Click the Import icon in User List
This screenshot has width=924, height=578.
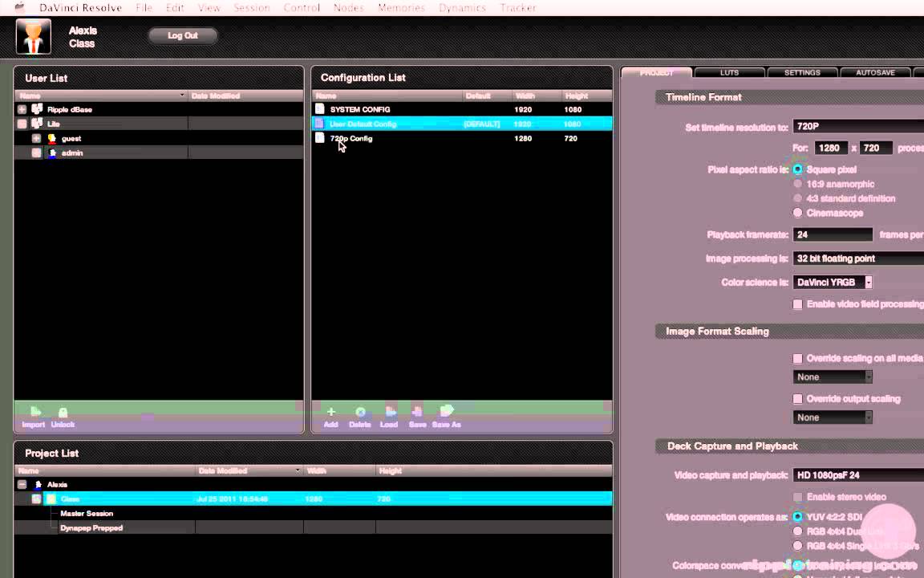tap(35, 412)
